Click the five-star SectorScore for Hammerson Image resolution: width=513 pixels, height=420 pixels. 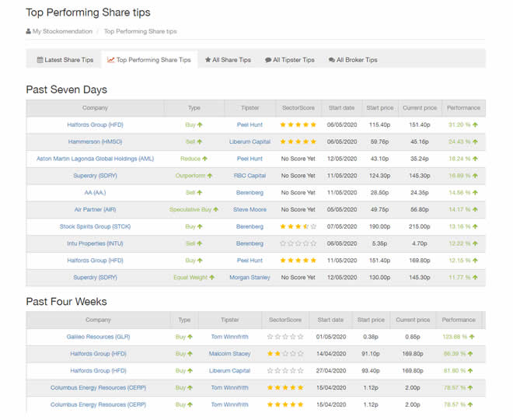coord(298,142)
